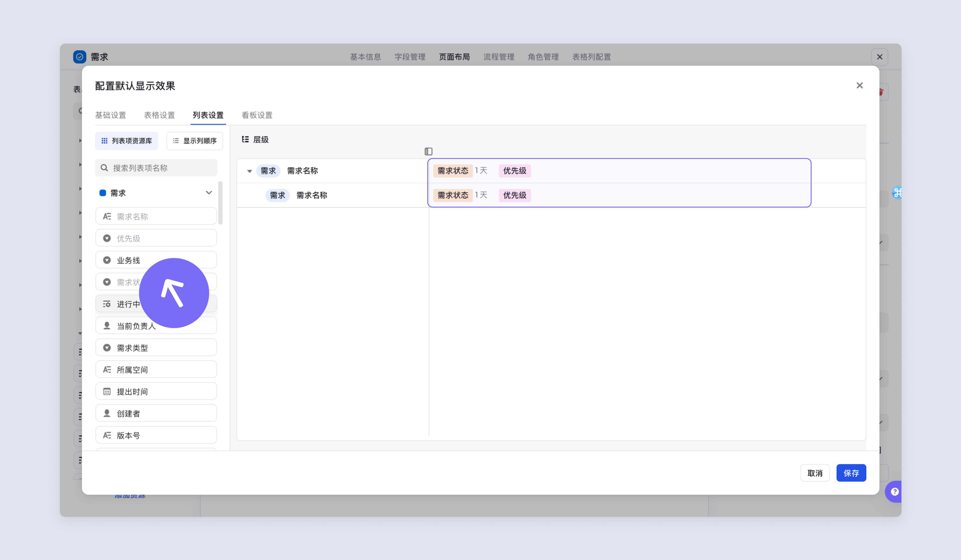Viewport: 961px width, 560px height.
Task: Click the blue 需求 app logo icon
Action: tap(79, 57)
